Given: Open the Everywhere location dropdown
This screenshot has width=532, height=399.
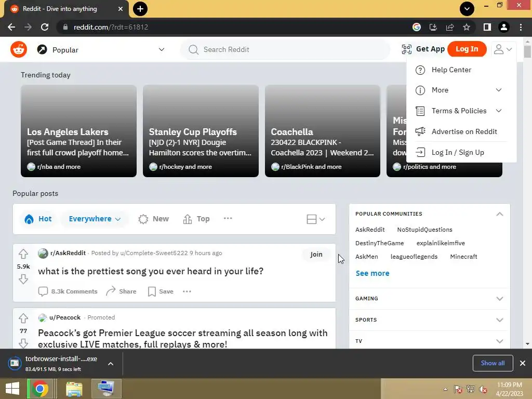Looking at the screenshot, I should [95, 219].
